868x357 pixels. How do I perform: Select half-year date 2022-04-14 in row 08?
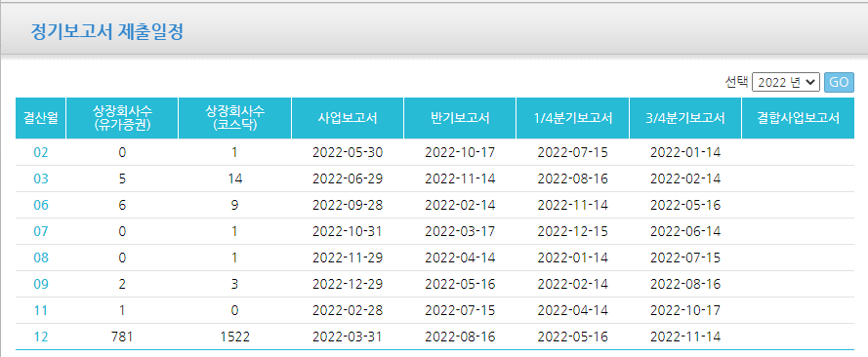coord(460,258)
